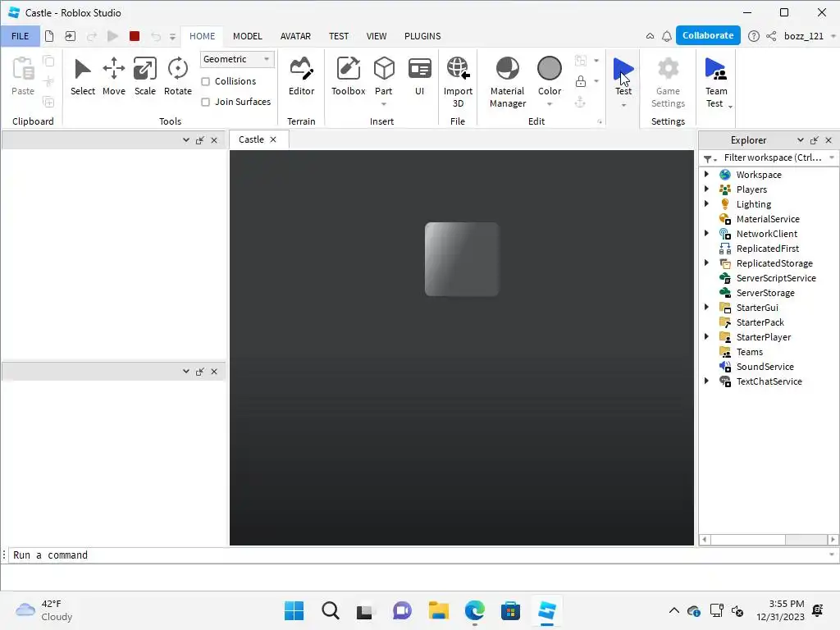Open the UI insert tool
The width and height of the screenshot is (840, 630).
[x=419, y=76]
